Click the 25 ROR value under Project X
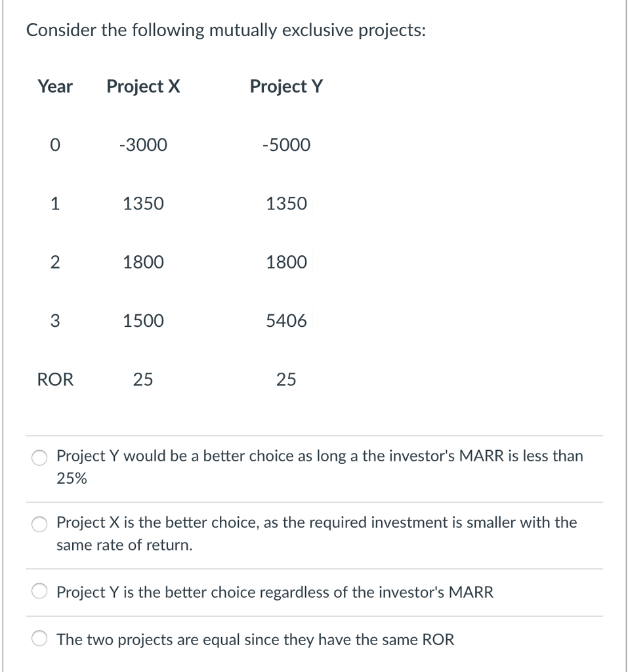Viewport: 628px width, 672px height. (143, 379)
